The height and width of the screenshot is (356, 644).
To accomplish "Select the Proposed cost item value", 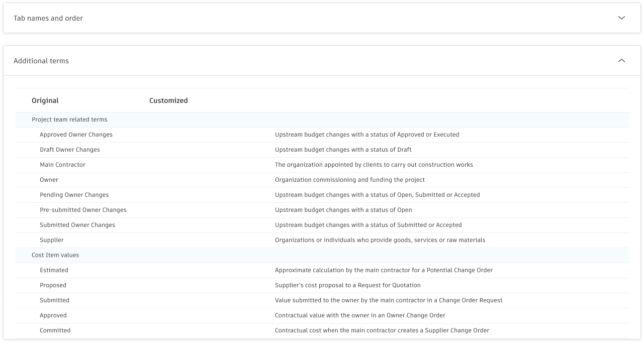I will (53, 285).
